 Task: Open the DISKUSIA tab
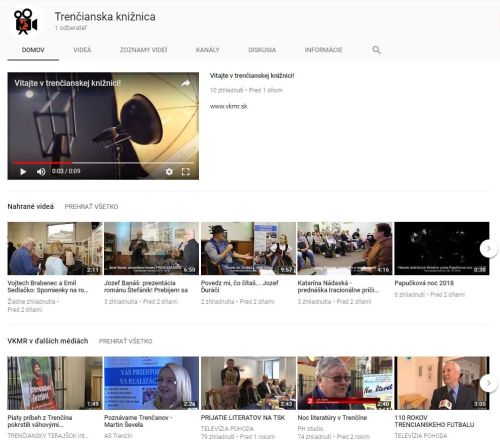coord(262,50)
